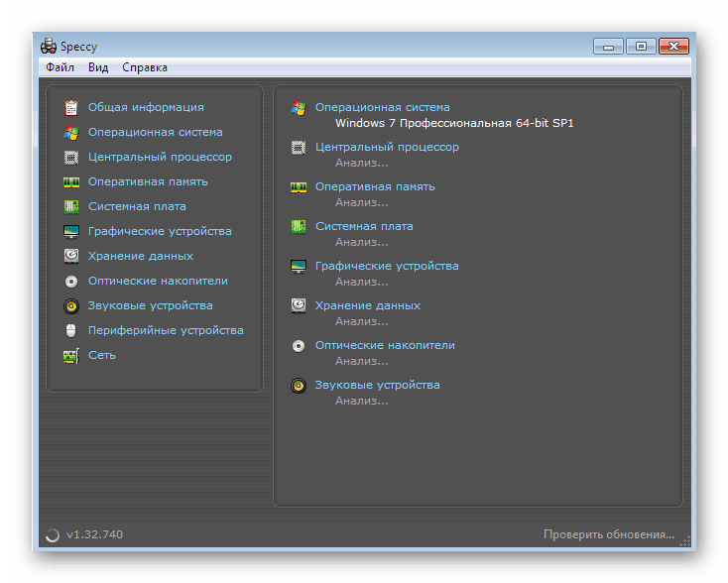Open the Вид menu

tap(98, 67)
